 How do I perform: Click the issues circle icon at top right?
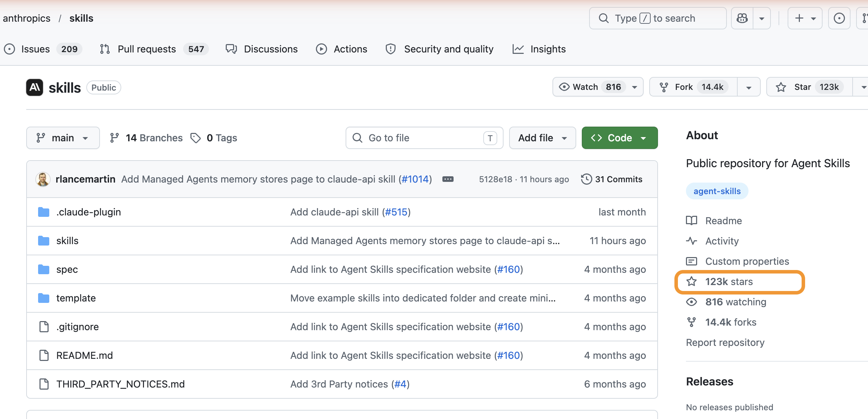coord(839,18)
